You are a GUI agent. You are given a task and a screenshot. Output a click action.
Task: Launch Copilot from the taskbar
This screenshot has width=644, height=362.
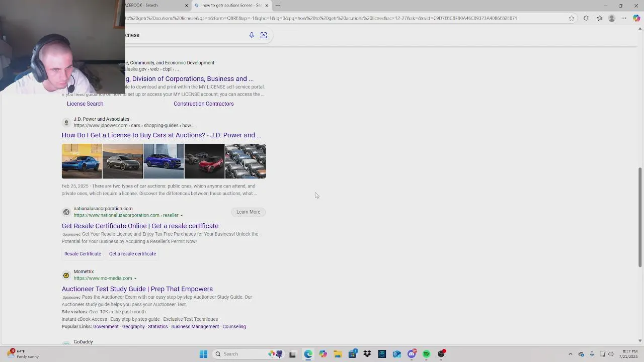tap(323, 354)
